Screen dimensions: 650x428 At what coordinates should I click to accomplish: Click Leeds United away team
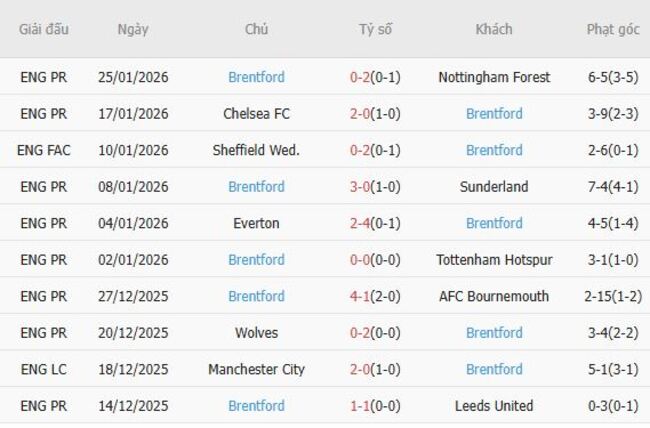[x=494, y=406]
